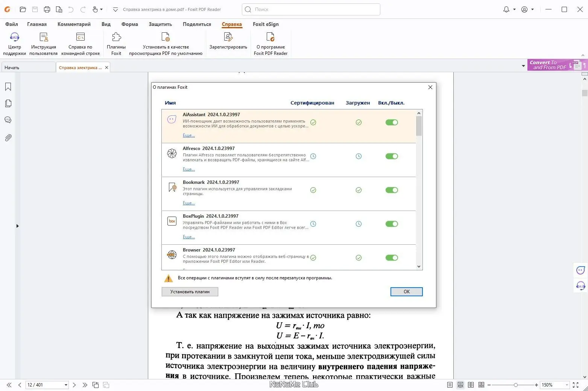Click OK in the plugins dialog
The image size is (588, 391).
[x=407, y=292]
